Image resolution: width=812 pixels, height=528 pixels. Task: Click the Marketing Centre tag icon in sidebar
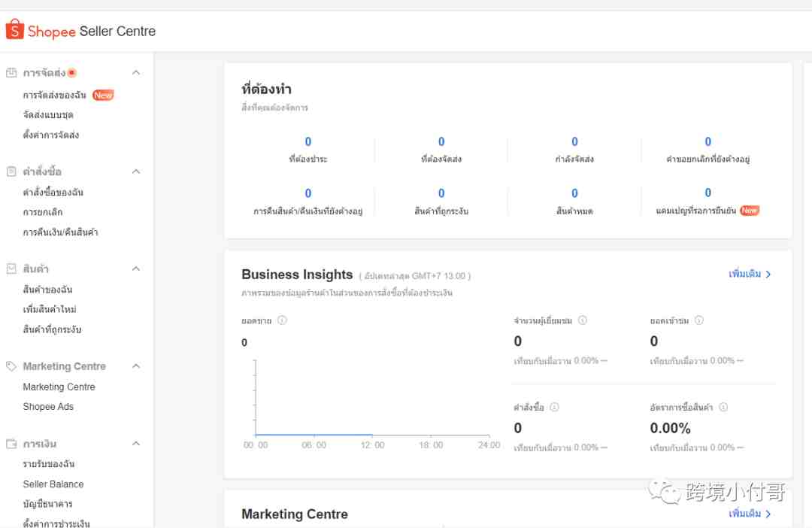coord(11,366)
